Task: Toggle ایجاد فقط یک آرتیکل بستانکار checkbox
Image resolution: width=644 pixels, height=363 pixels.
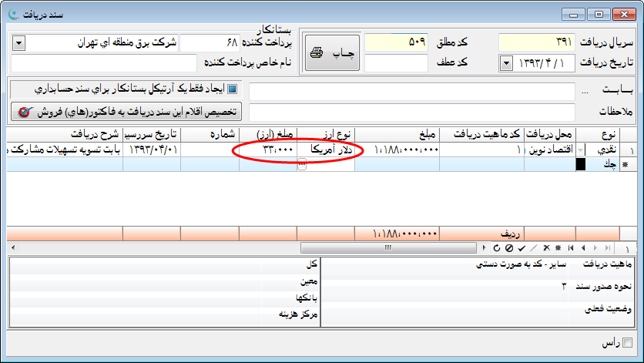Action: tap(233, 89)
